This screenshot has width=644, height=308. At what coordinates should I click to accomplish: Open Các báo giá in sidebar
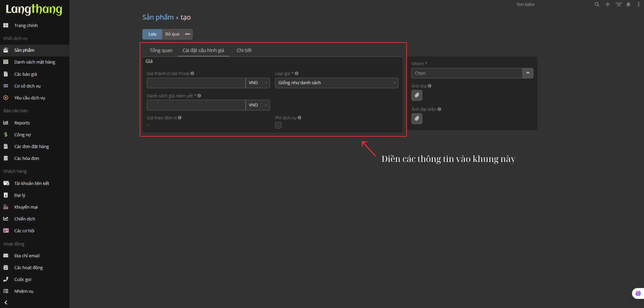[x=26, y=74]
